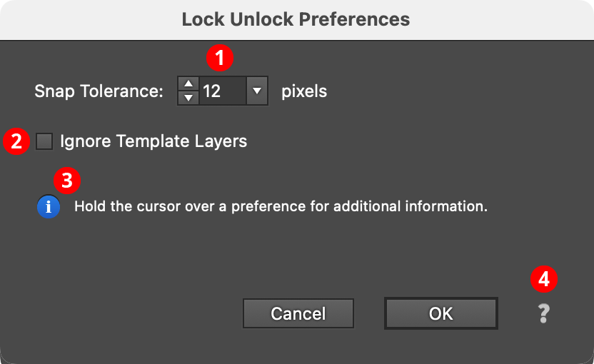Click the pixels unit label
This screenshot has width=594, height=364.
(x=304, y=91)
